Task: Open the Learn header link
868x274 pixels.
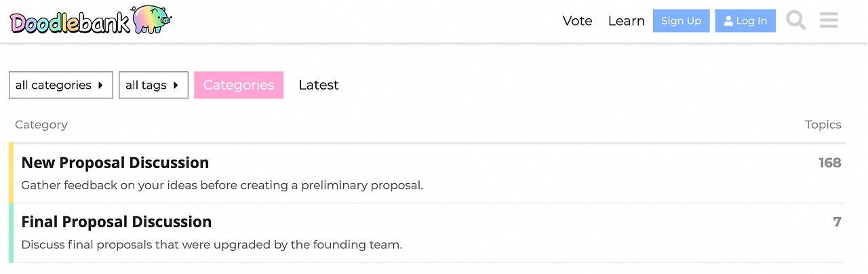Action: click(626, 21)
